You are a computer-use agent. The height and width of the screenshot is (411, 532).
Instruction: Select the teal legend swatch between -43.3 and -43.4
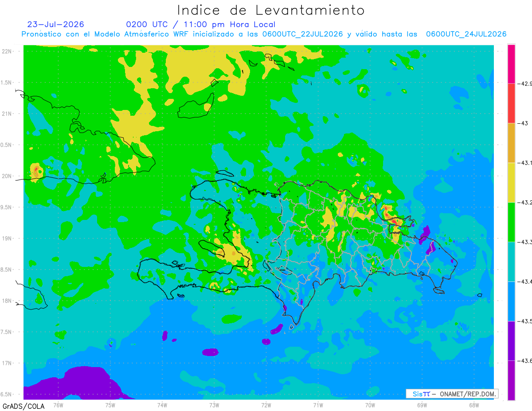pyautogui.click(x=511, y=261)
